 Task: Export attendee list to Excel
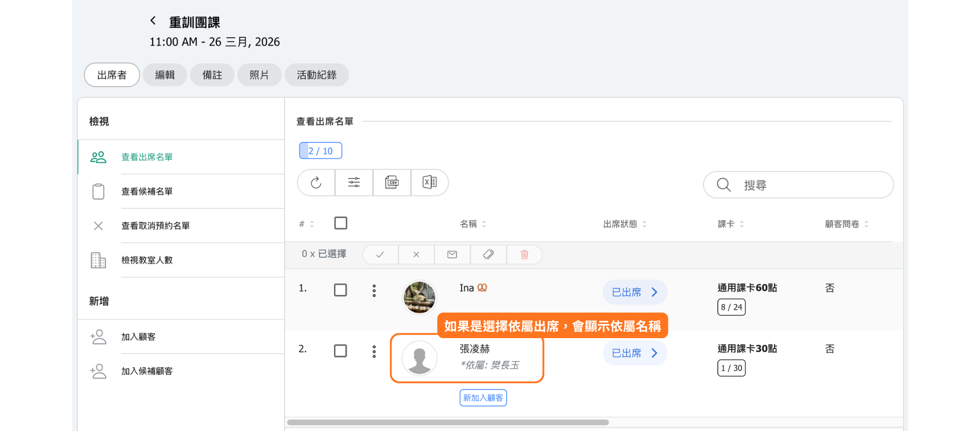click(429, 182)
